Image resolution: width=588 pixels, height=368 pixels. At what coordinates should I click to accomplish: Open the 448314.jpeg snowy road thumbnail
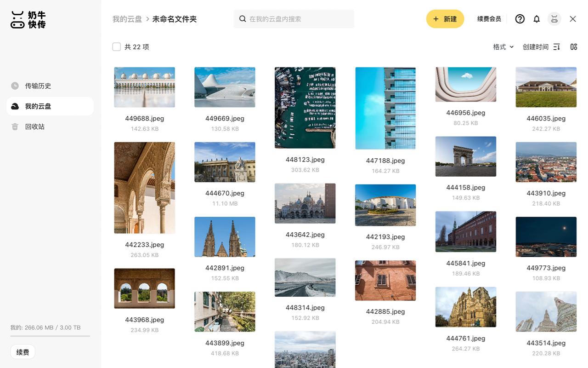305,277
